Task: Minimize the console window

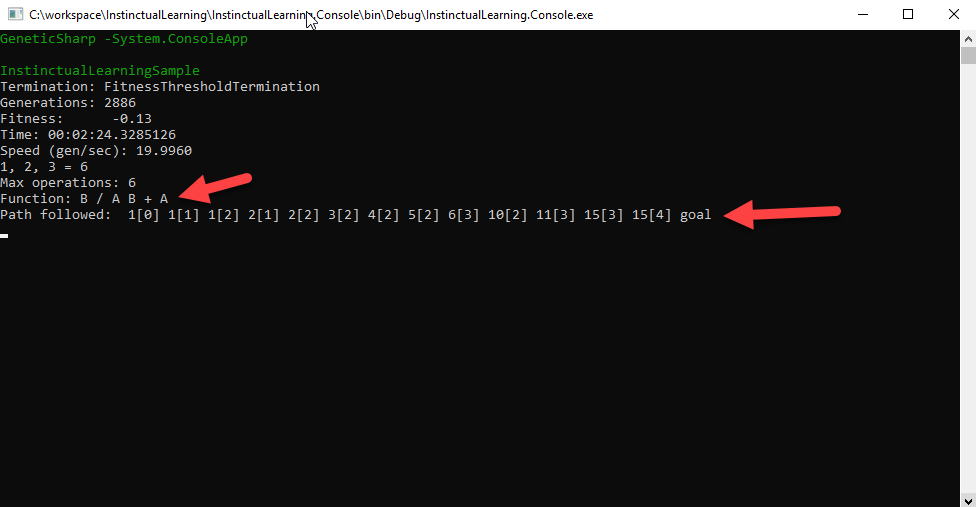Action: 863,14
